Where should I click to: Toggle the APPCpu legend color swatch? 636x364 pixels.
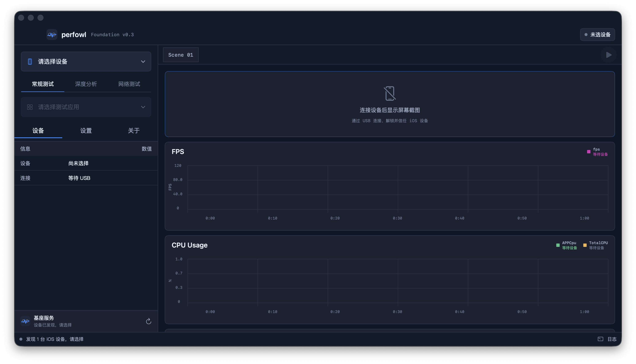558,245
